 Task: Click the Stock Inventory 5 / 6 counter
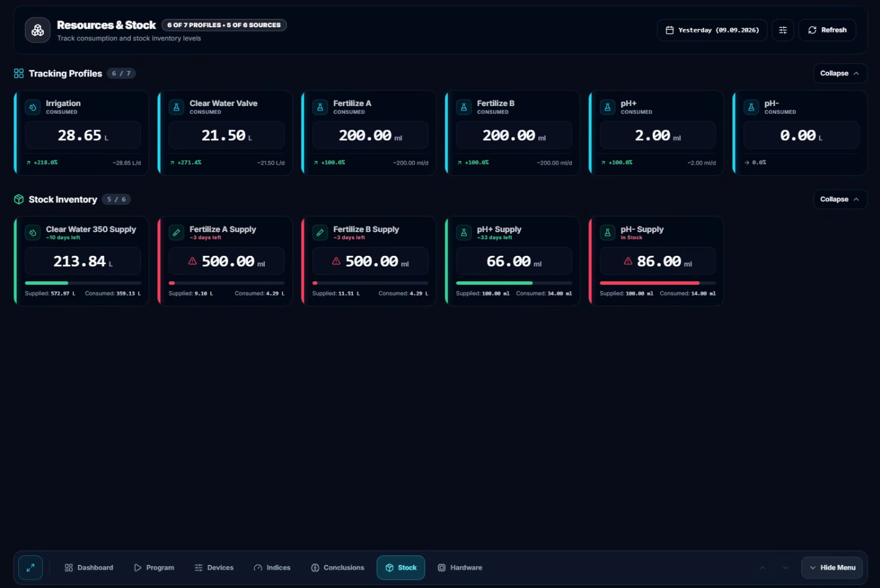116,200
